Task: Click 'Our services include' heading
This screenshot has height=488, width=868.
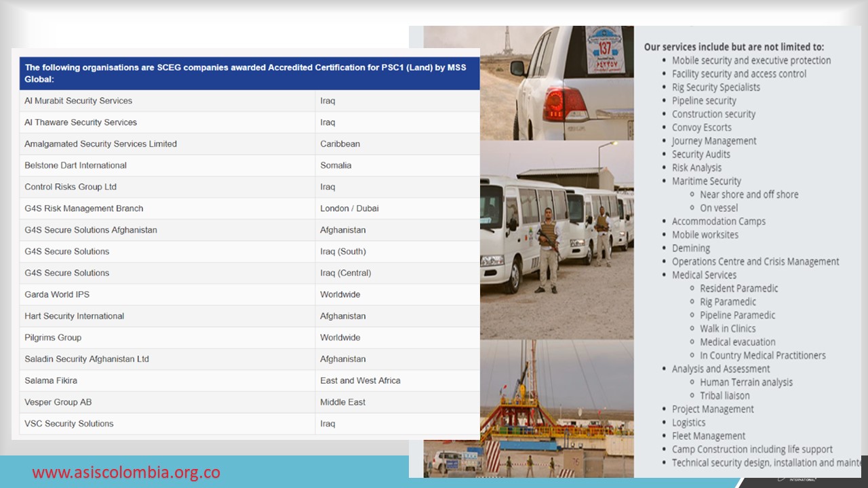Action: [x=734, y=47]
